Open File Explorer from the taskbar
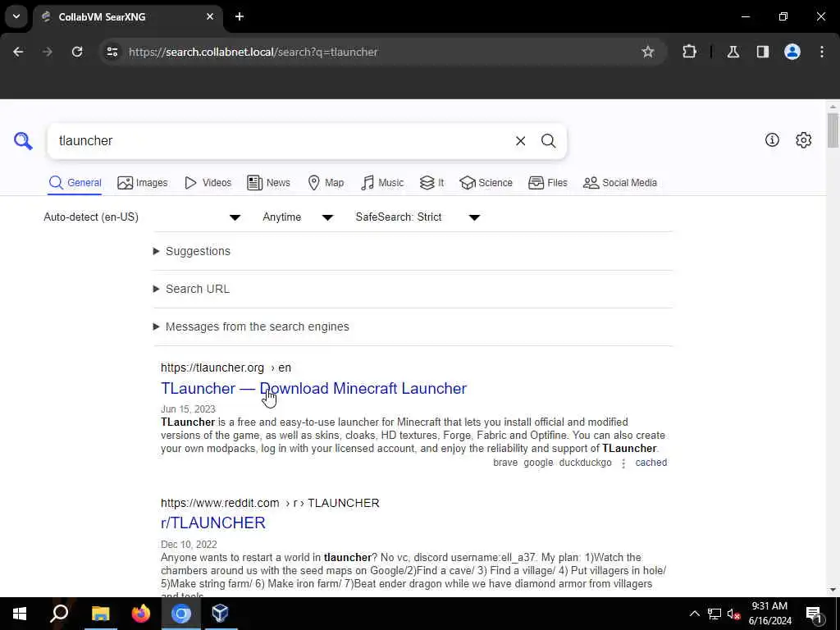840x630 pixels. pyautogui.click(x=100, y=614)
